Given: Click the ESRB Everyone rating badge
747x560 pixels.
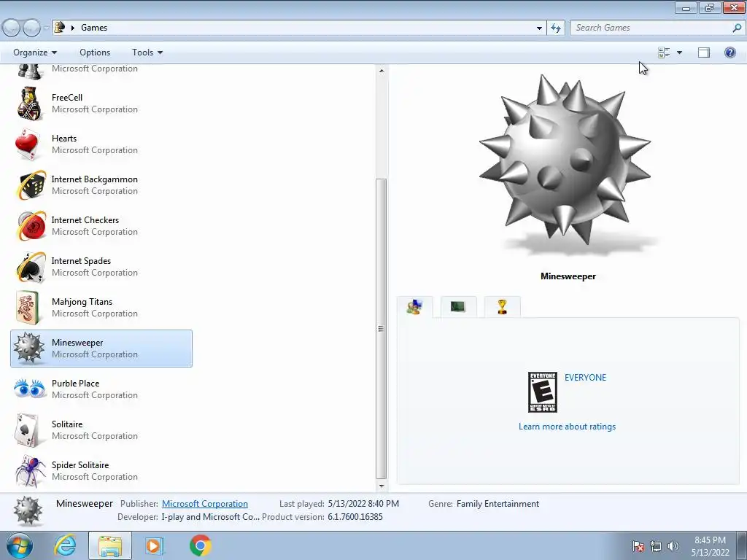Looking at the screenshot, I should click(x=543, y=392).
